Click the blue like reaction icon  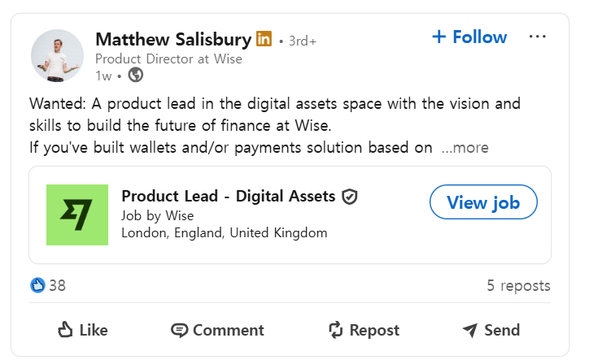click(x=37, y=285)
